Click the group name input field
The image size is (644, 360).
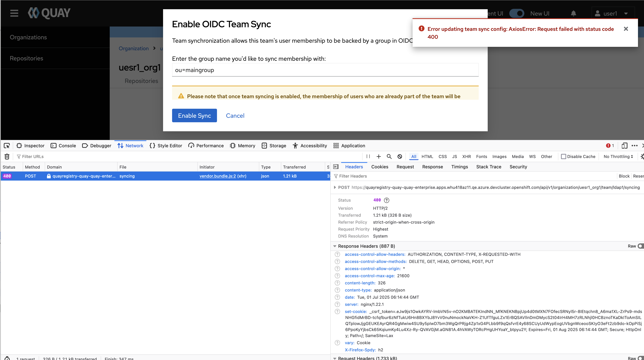[x=325, y=70]
